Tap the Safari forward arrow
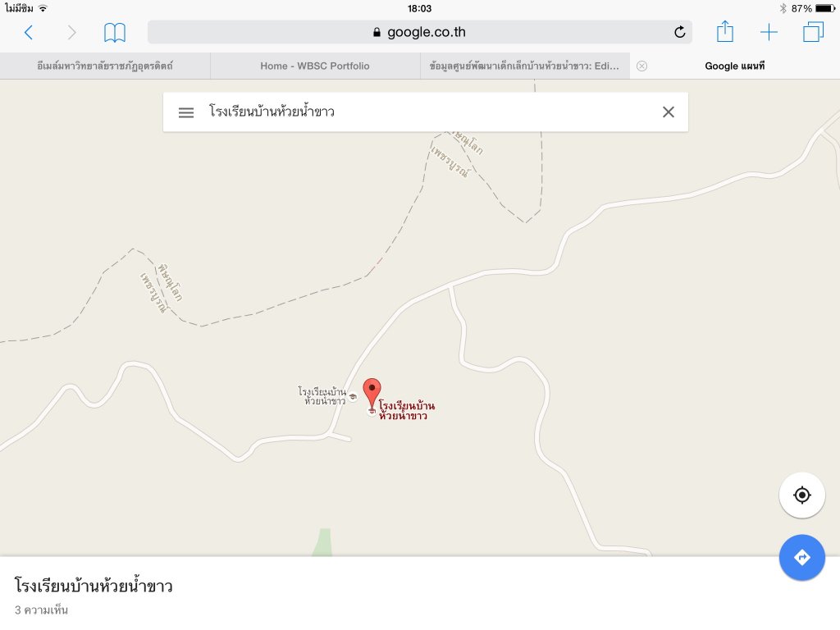 pos(72,33)
